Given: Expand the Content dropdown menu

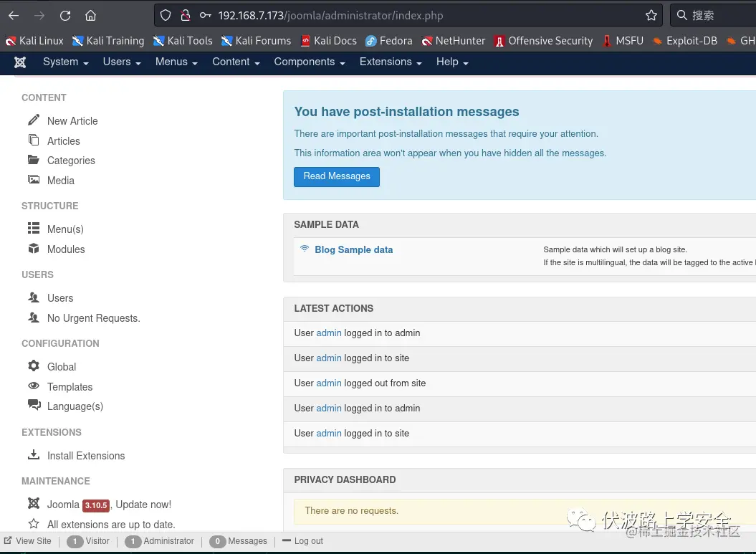Looking at the screenshot, I should click(236, 62).
